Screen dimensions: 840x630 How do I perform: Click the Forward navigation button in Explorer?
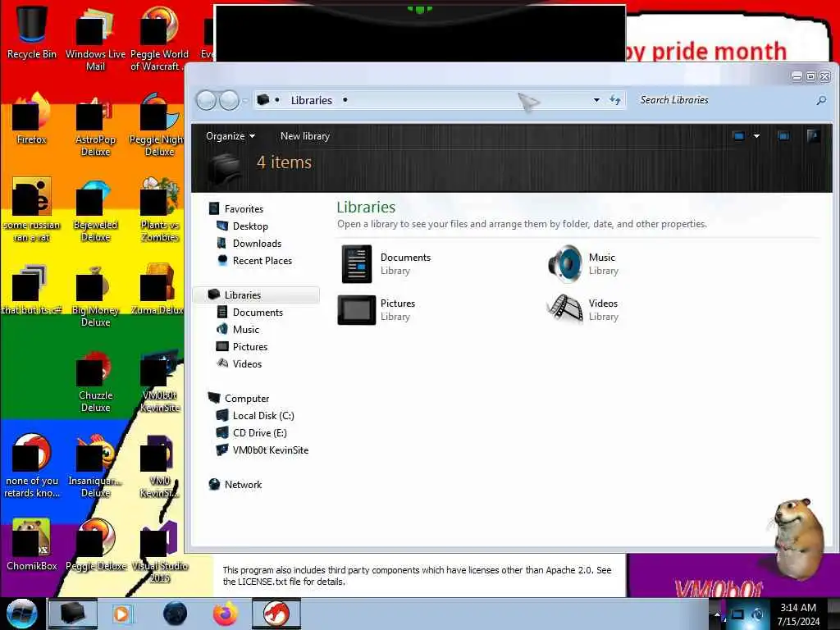pyautogui.click(x=230, y=100)
